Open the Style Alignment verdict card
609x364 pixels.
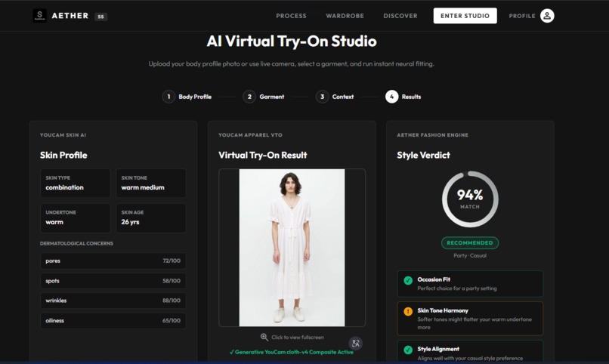470,352
